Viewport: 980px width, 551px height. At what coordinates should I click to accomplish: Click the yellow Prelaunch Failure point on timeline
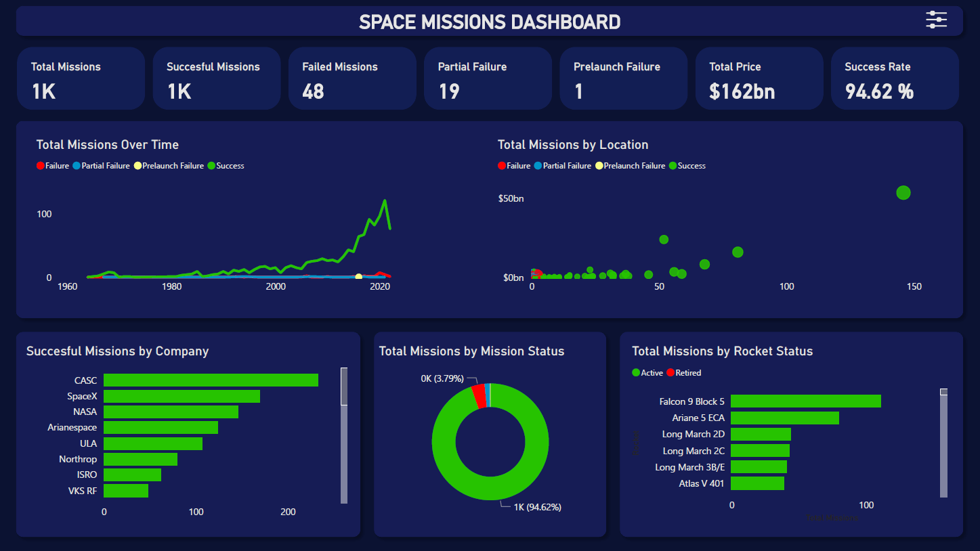358,277
